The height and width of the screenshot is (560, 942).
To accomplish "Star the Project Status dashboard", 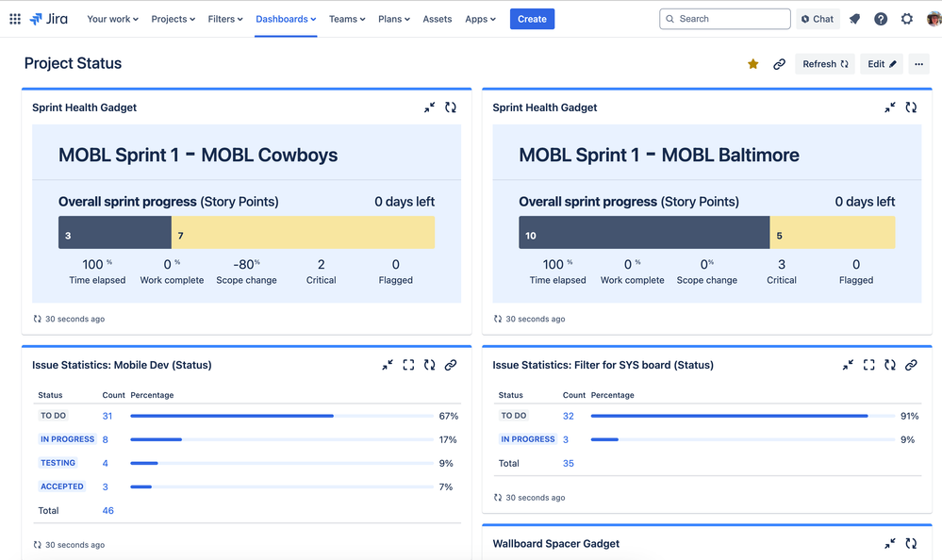I will tap(752, 63).
